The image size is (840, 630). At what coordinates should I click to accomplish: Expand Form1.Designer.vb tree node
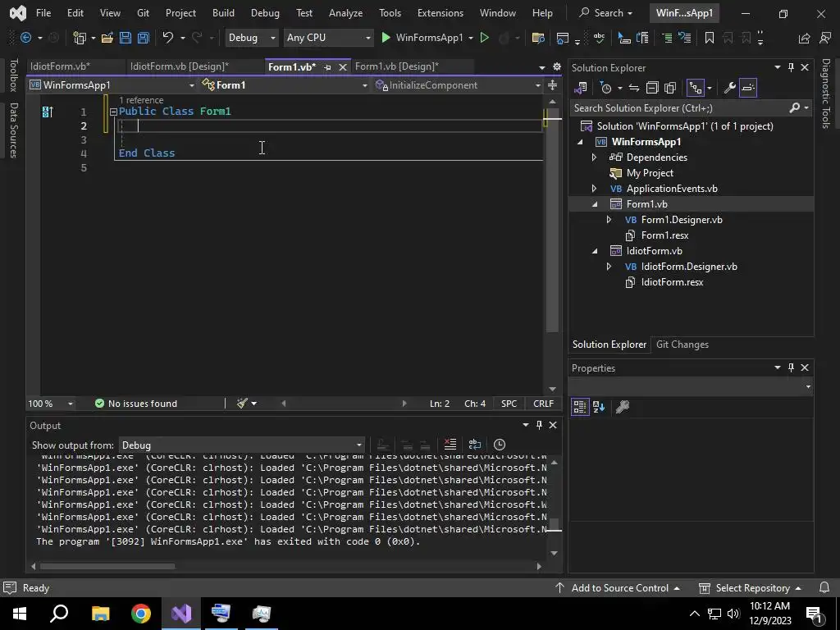coord(609,220)
